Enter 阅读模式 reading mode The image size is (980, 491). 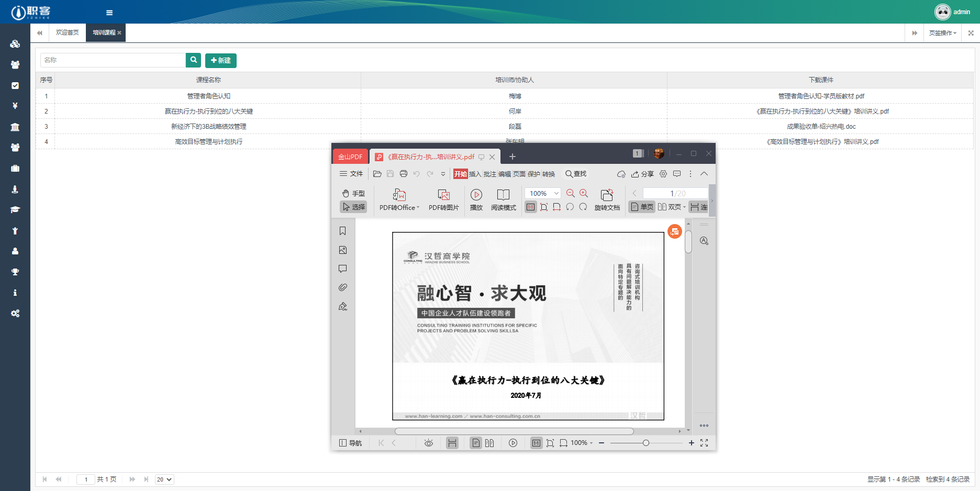click(x=503, y=200)
